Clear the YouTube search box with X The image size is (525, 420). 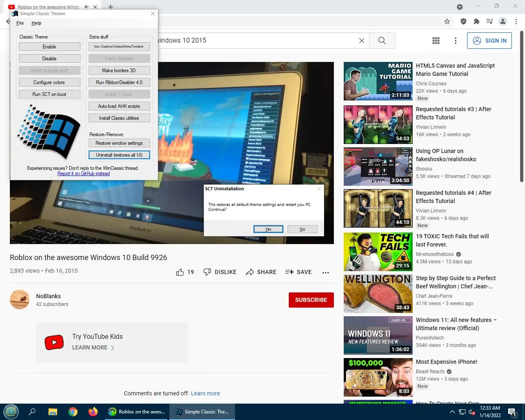[362, 41]
